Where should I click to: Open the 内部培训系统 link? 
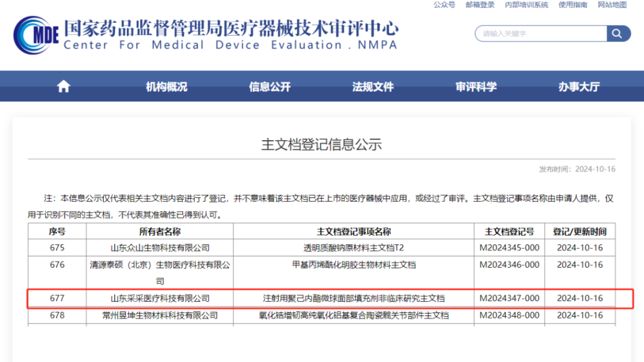[x=526, y=5]
